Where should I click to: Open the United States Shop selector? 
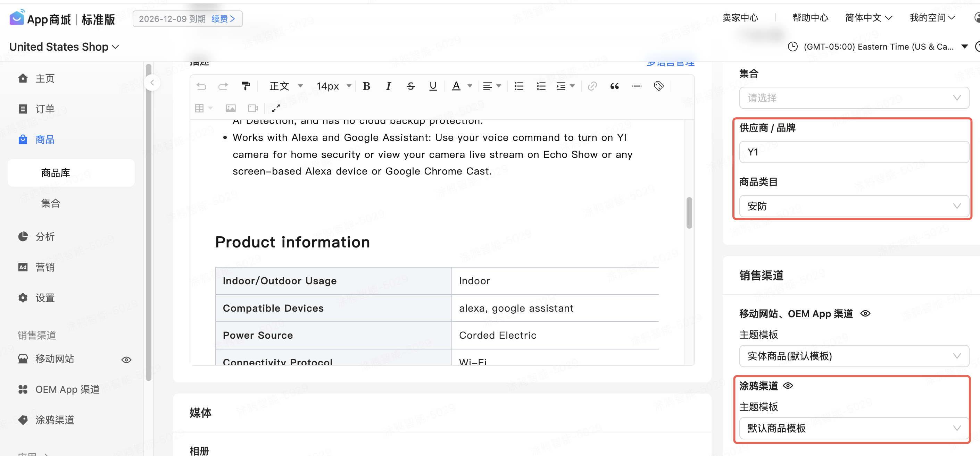coord(64,47)
